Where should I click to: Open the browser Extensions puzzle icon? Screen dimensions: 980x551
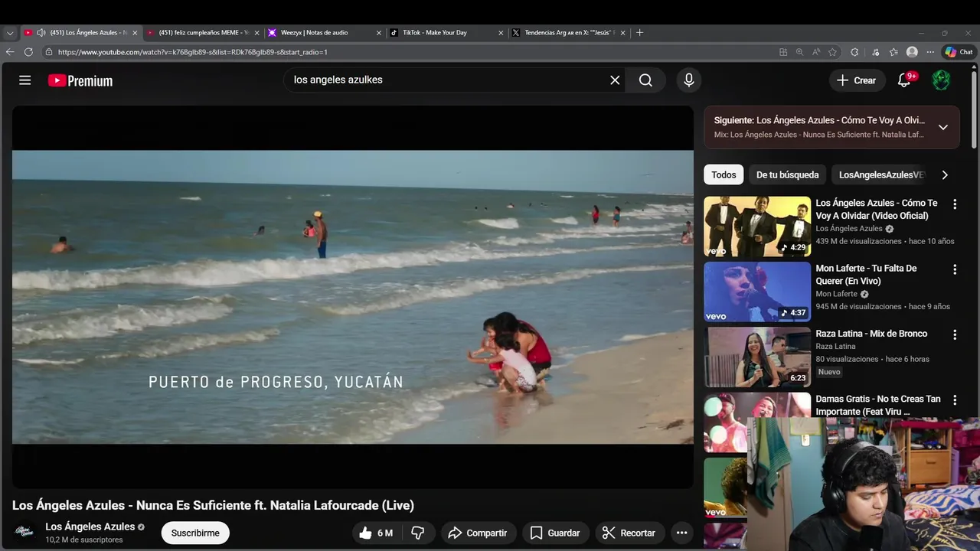854,52
